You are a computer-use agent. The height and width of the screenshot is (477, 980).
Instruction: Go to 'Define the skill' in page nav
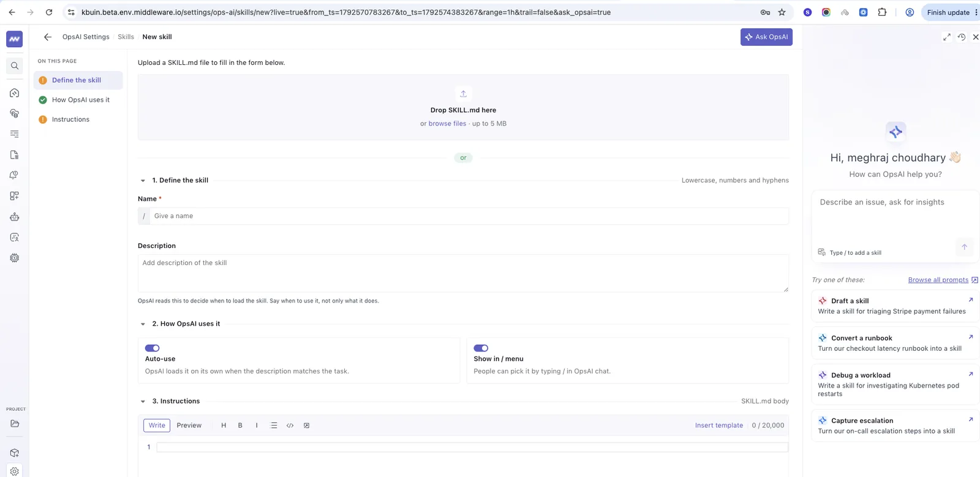(78, 80)
